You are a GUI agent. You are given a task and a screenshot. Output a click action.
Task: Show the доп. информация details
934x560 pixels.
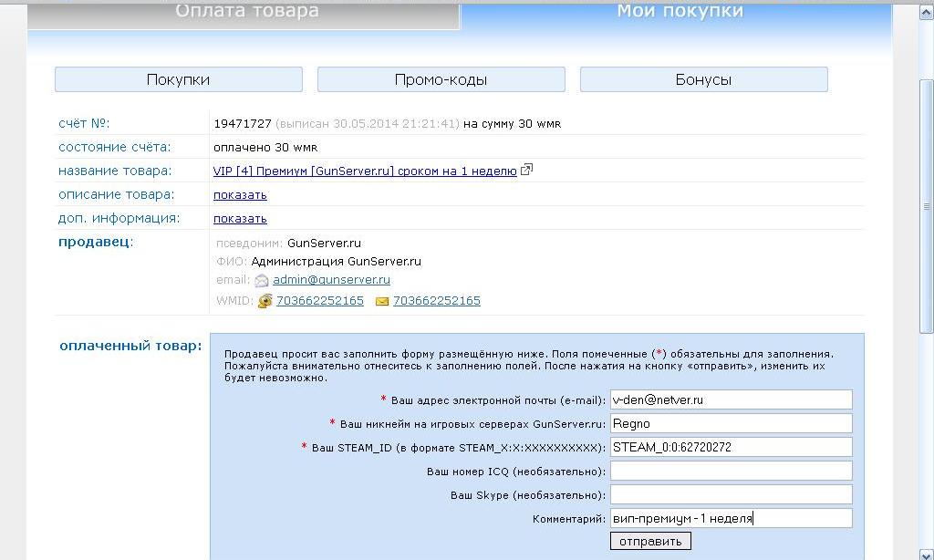[240, 218]
